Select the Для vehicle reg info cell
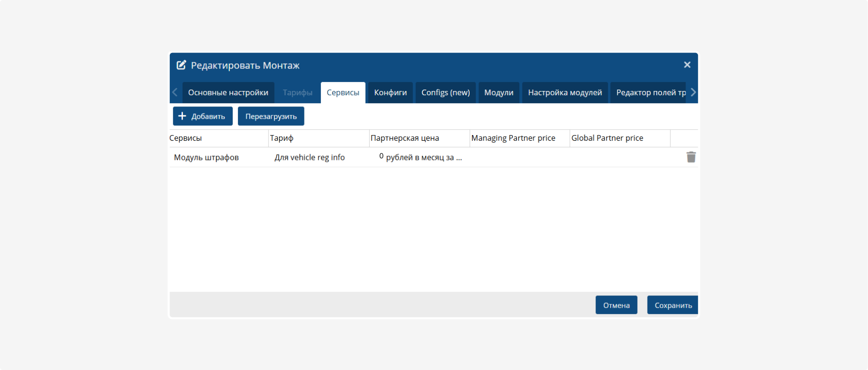The image size is (868, 370). [319, 158]
